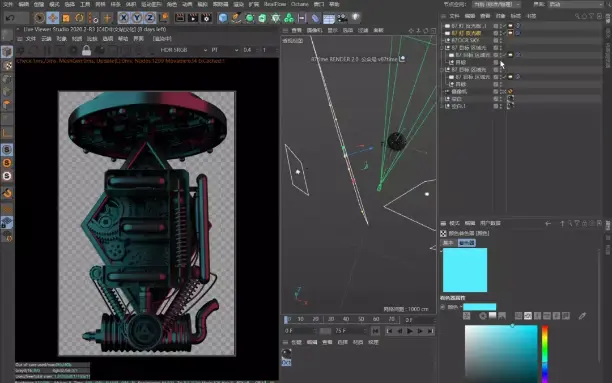Click inside the saturation-value color field

coord(501,354)
